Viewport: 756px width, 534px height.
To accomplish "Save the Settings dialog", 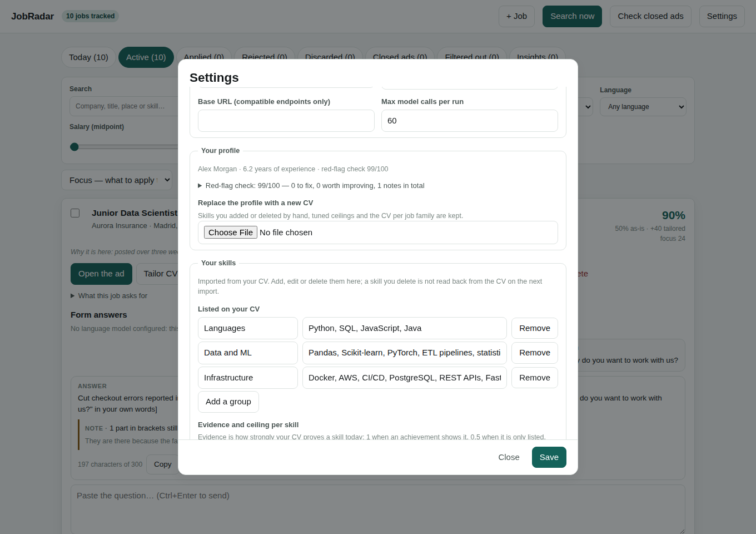I will (x=549, y=457).
